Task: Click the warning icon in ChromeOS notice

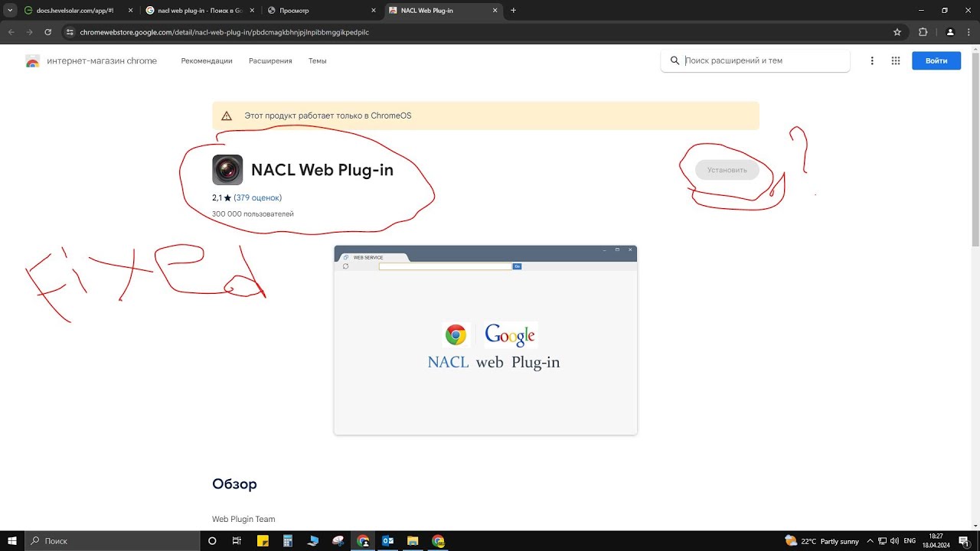Action: 227,116
